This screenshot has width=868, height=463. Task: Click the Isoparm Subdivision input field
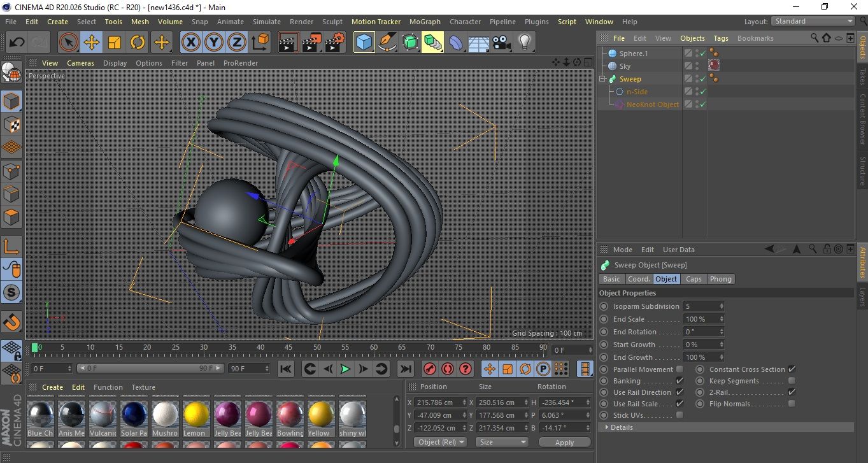[700, 306]
